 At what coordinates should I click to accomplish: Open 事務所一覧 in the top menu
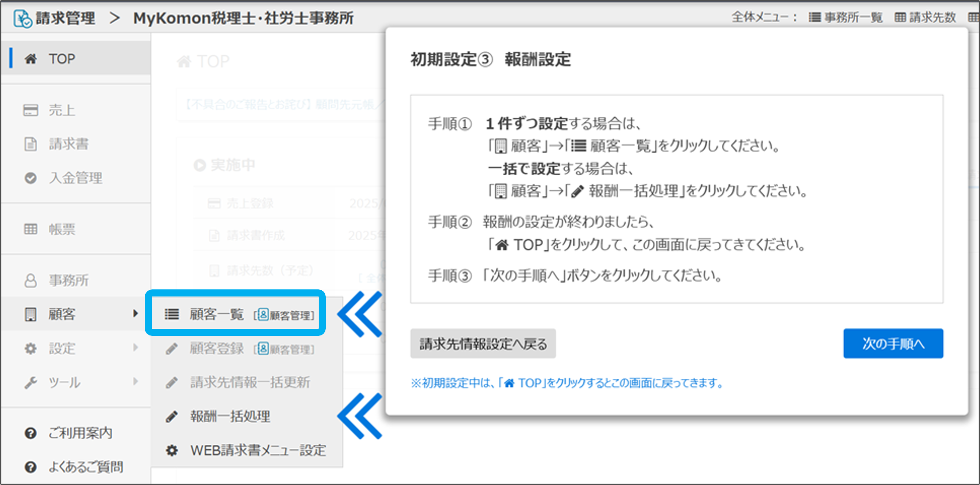click(845, 18)
